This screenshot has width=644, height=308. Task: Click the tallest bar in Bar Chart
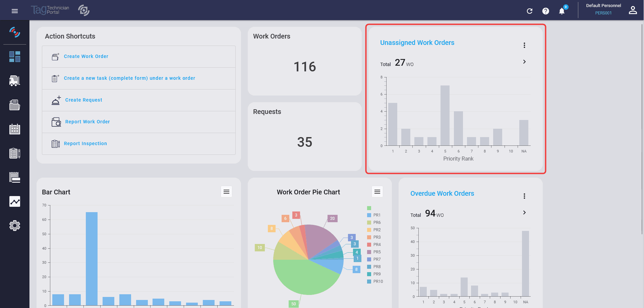(x=92, y=258)
